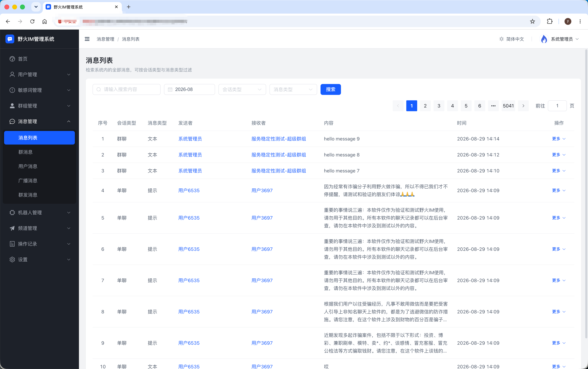
Task: Open receiver 用户3697 in row 8
Action: [x=262, y=312]
